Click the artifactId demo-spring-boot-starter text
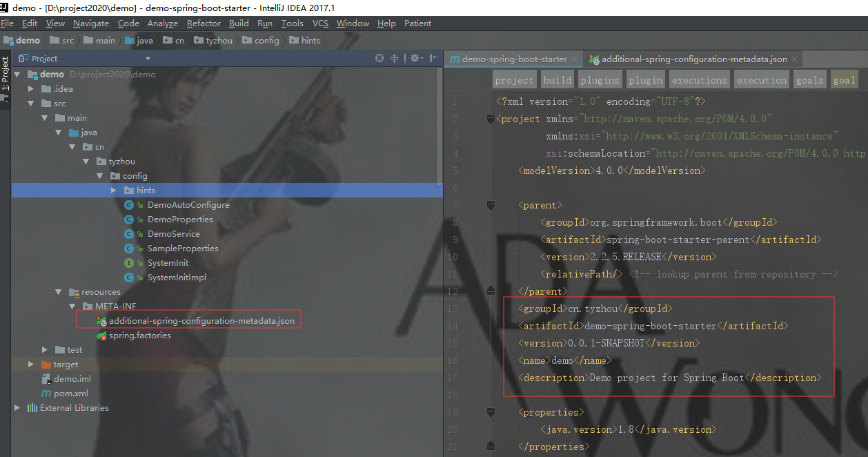 point(651,326)
